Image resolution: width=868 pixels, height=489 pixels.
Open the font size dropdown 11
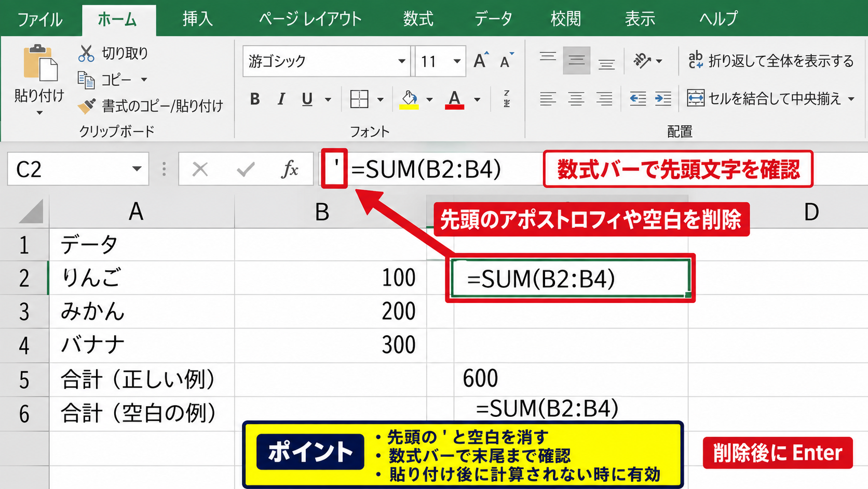click(457, 61)
